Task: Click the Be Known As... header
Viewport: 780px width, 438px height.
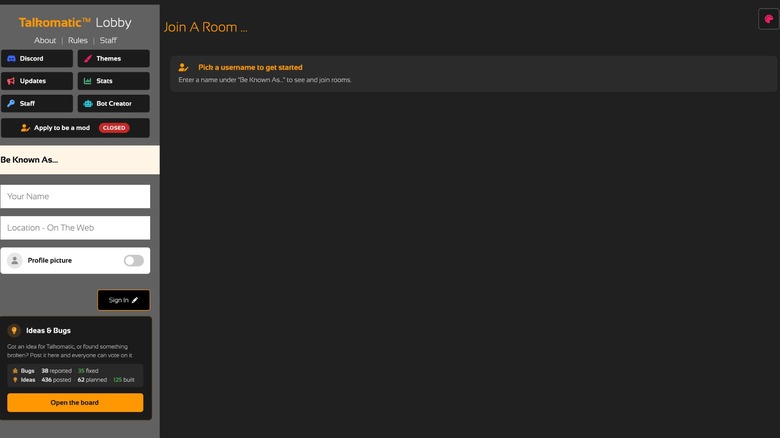Action: 29,160
